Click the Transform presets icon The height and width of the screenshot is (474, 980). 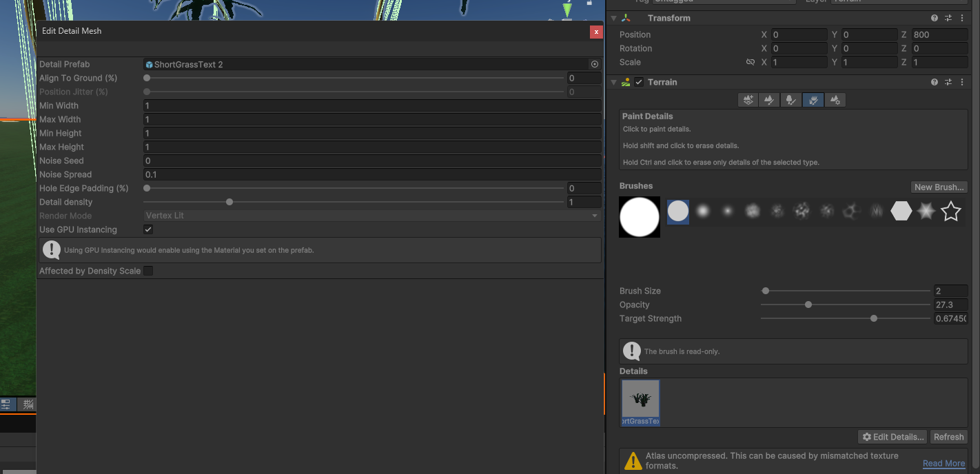click(x=948, y=17)
